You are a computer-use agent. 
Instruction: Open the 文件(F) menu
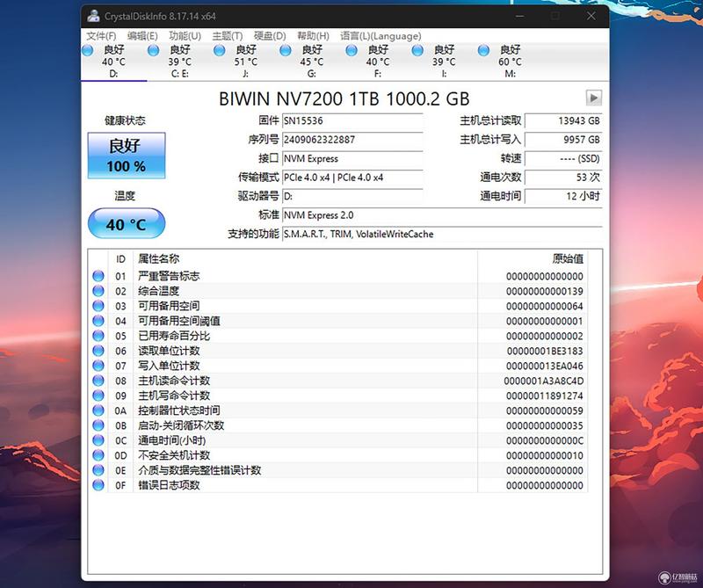[101, 36]
